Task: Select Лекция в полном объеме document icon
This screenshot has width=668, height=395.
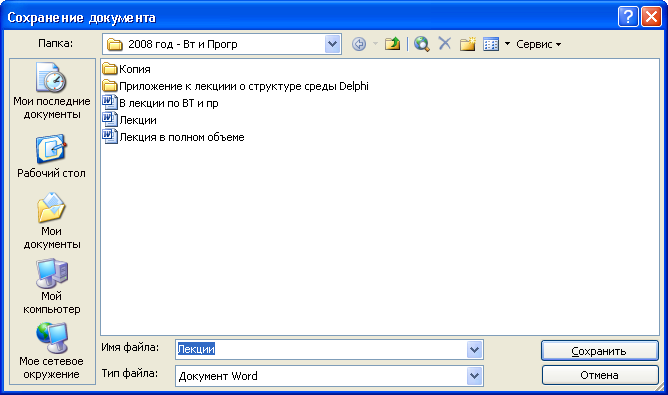Action: click(110, 137)
